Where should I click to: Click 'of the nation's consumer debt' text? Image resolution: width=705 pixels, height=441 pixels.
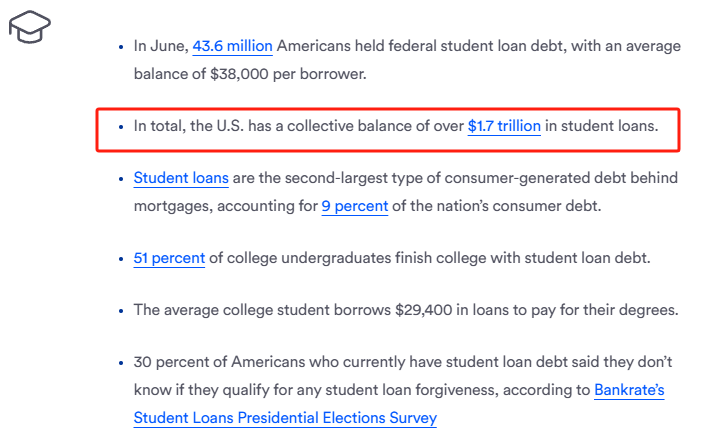(x=496, y=206)
